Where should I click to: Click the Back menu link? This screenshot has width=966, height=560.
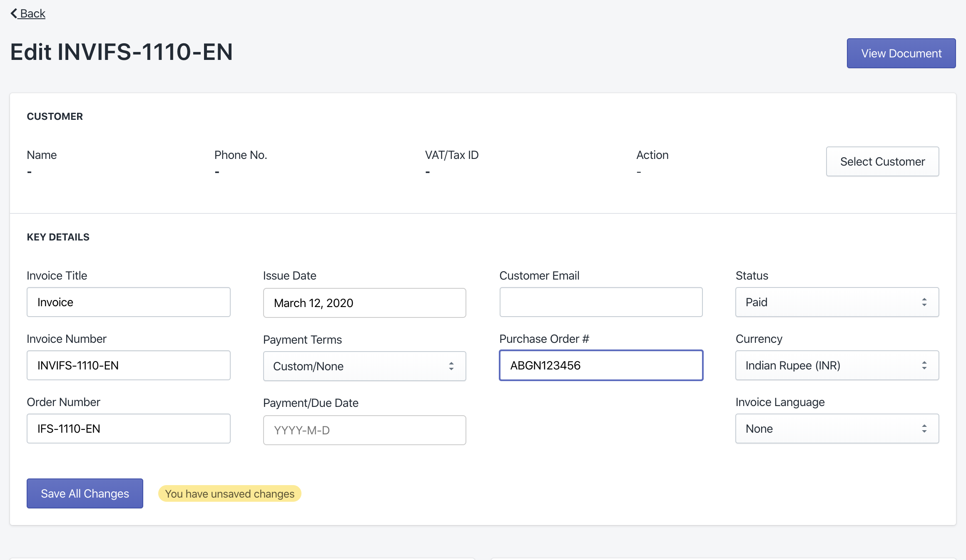pyautogui.click(x=28, y=12)
